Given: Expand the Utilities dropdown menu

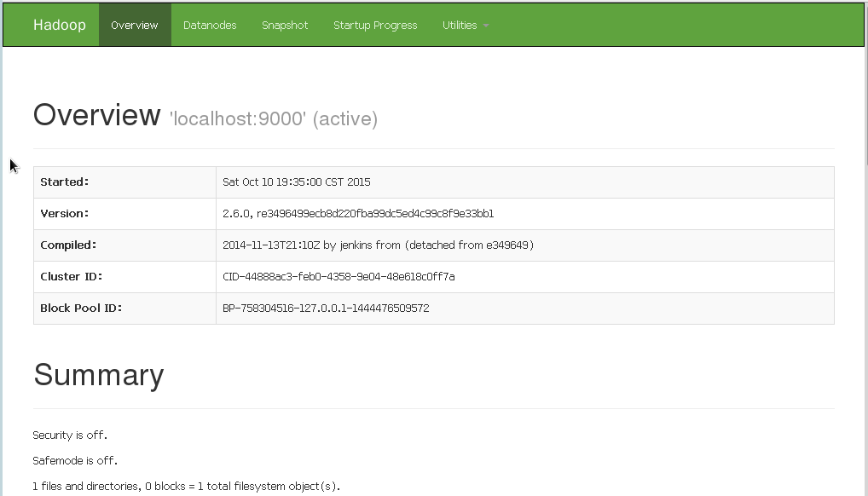Looking at the screenshot, I should (x=466, y=25).
